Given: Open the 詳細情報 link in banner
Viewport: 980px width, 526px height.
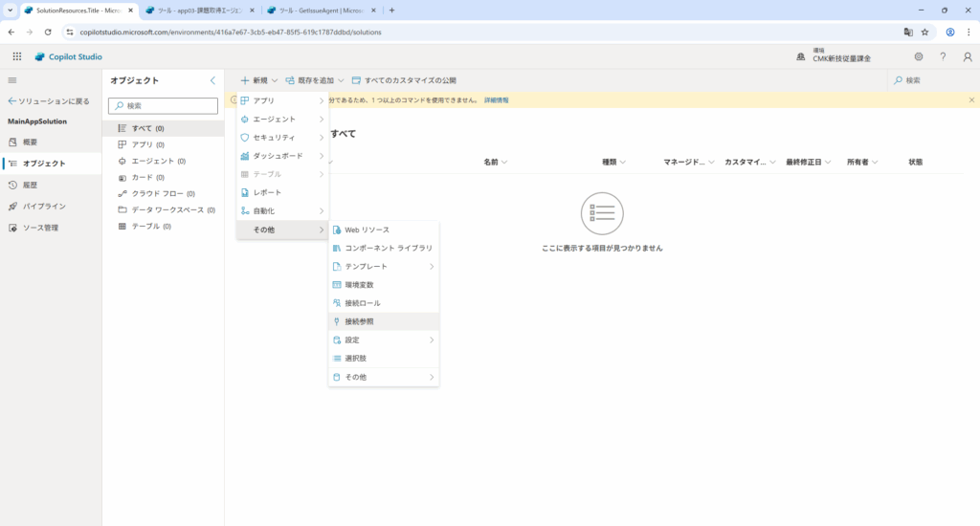Looking at the screenshot, I should tap(496, 99).
